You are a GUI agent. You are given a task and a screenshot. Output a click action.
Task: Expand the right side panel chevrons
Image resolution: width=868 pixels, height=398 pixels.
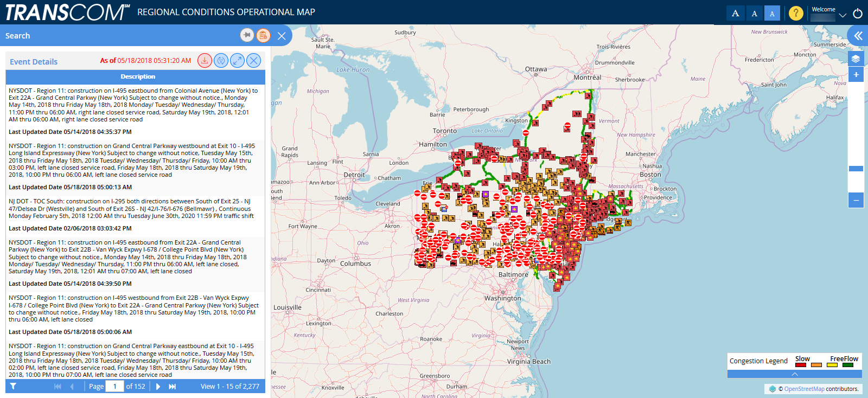(x=858, y=36)
